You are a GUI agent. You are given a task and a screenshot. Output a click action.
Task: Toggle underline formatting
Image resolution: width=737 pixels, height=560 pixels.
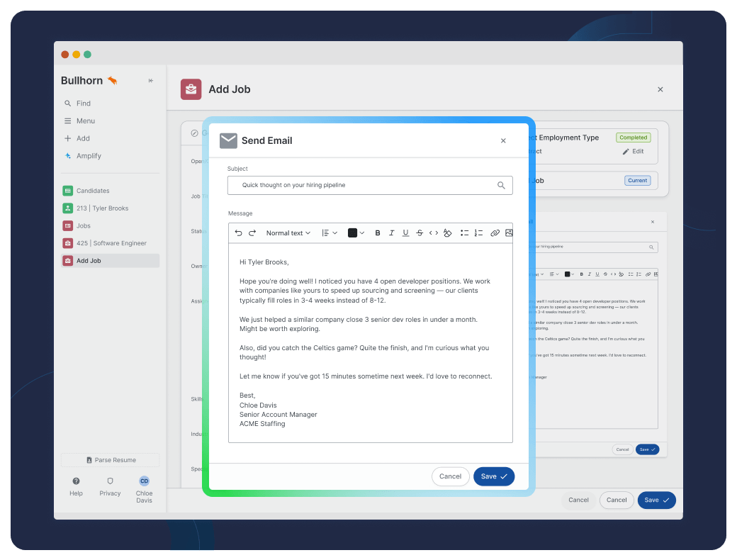405,233
